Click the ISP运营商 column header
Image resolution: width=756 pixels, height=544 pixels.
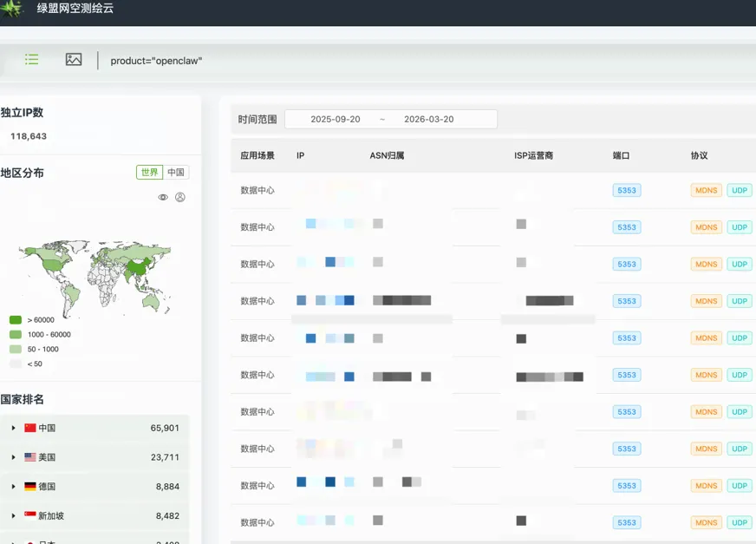pos(534,155)
